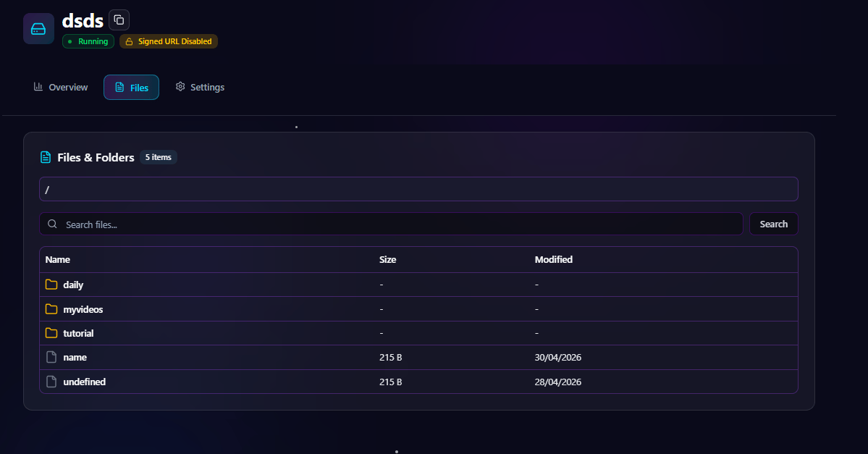
Task: Click the Size column header
Action: tap(387, 260)
